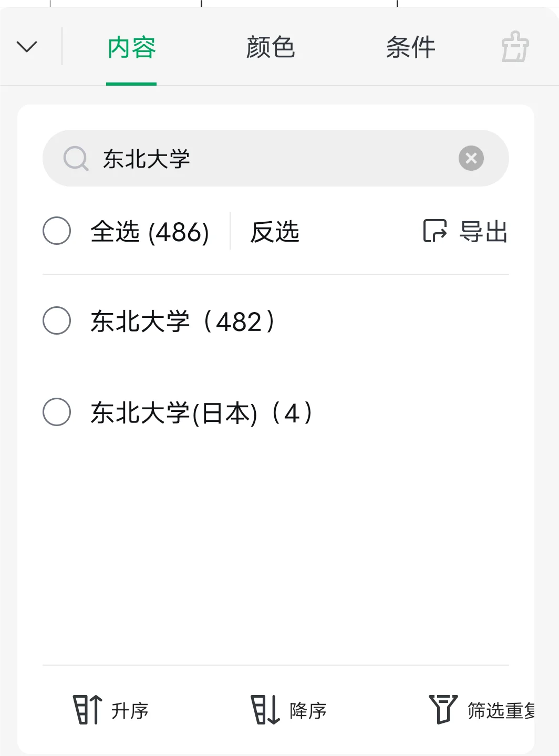This screenshot has height=756, width=559.
Task: Collapse the filter panel with chevron
Action: pyautogui.click(x=27, y=47)
